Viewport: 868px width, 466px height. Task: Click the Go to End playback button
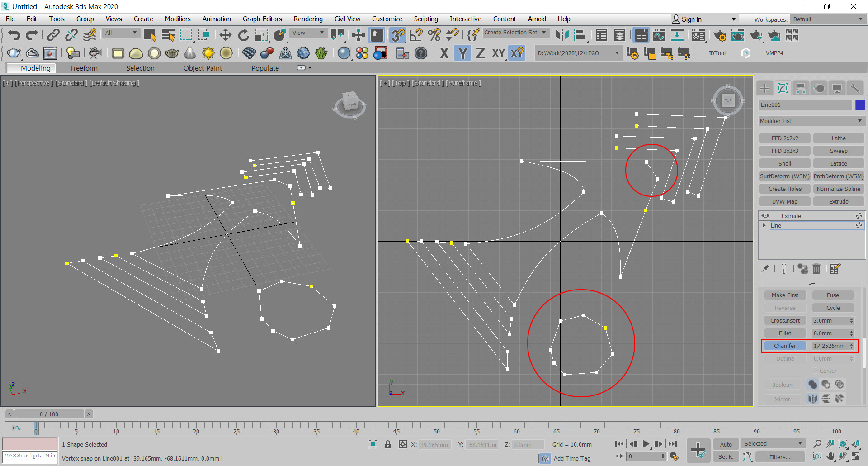click(672, 444)
